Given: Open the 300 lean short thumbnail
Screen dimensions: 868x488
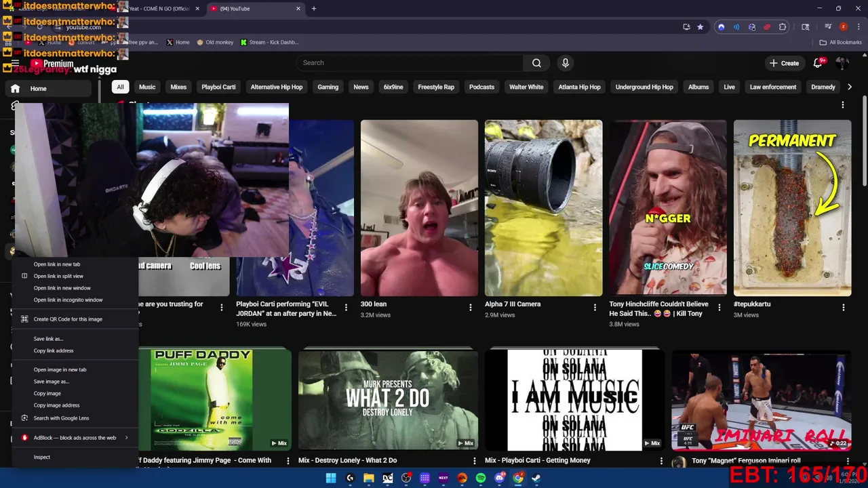Looking at the screenshot, I should pos(419,208).
